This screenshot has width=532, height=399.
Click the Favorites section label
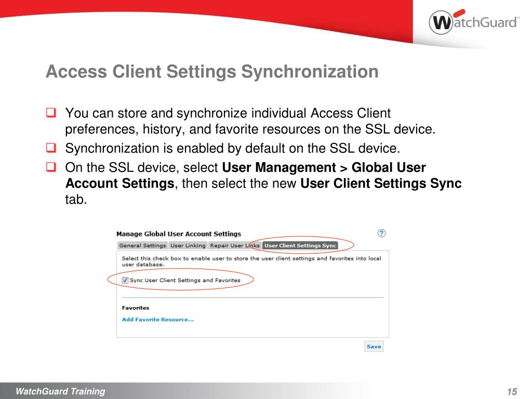point(136,308)
